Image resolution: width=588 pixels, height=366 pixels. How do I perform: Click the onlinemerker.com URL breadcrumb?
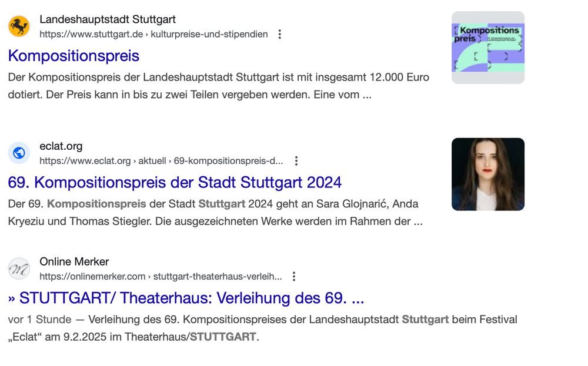[x=161, y=277]
